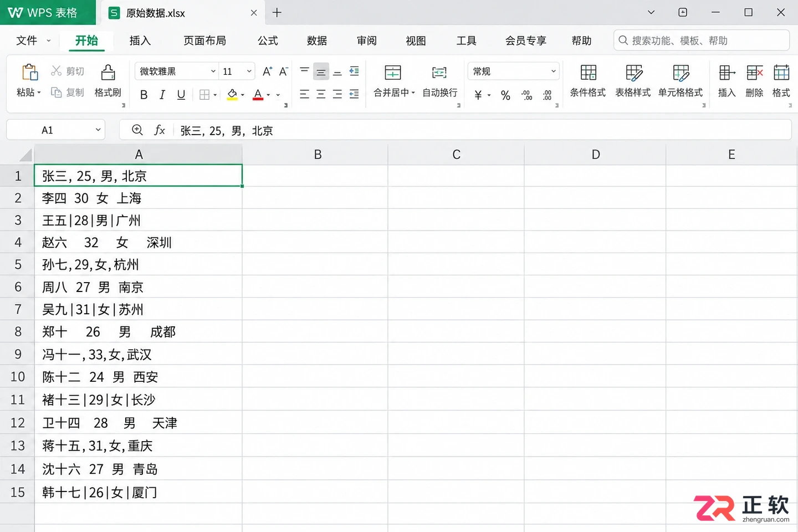Switch to the 公式 tab

268,40
